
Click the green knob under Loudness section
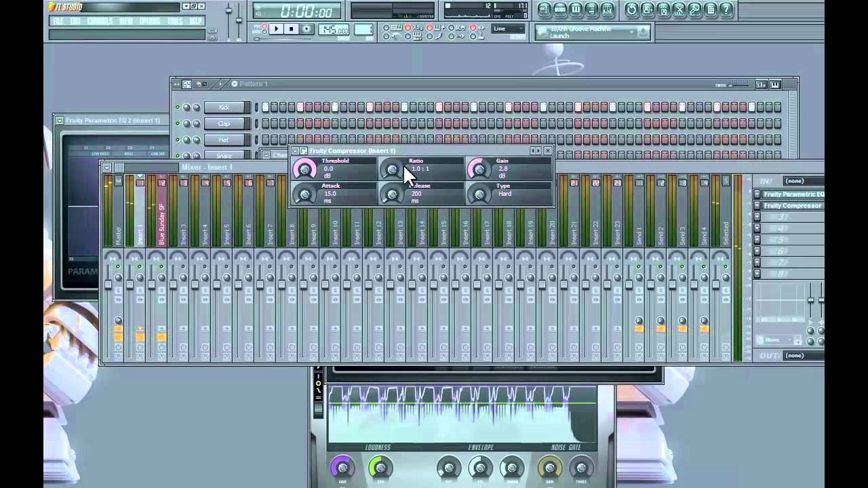[x=380, y=468]
